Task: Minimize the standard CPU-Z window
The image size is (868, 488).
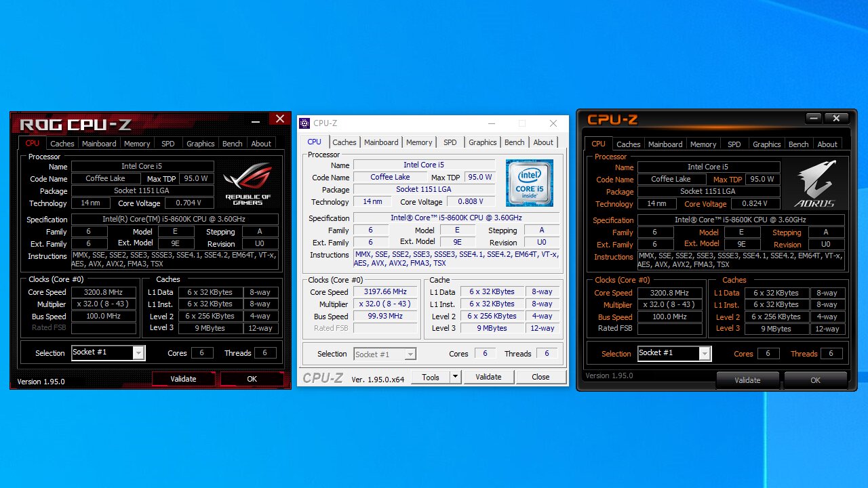Action: [491, 123]
